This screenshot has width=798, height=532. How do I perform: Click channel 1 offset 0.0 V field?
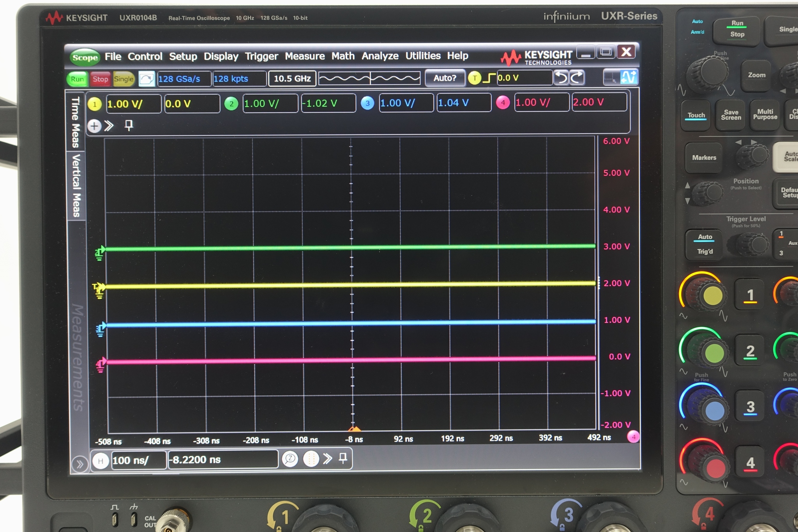click(x=192, y=104)
